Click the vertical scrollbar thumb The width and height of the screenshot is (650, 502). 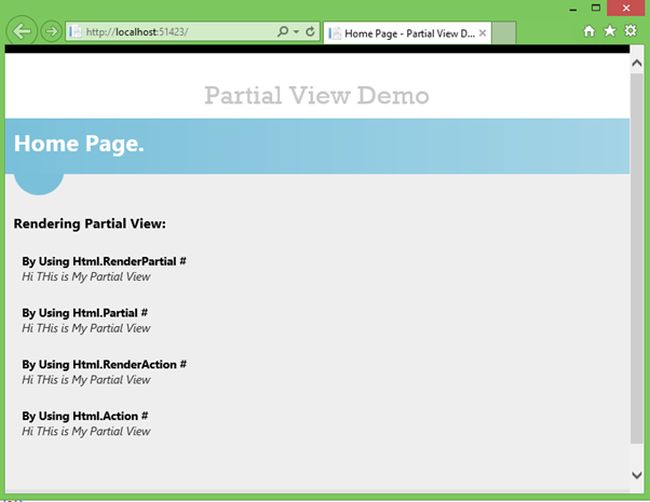tap(637, 259)
